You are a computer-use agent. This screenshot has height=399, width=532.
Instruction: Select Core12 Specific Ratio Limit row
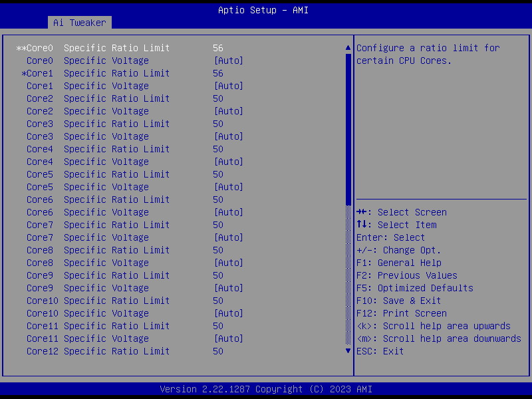(125, 351)
